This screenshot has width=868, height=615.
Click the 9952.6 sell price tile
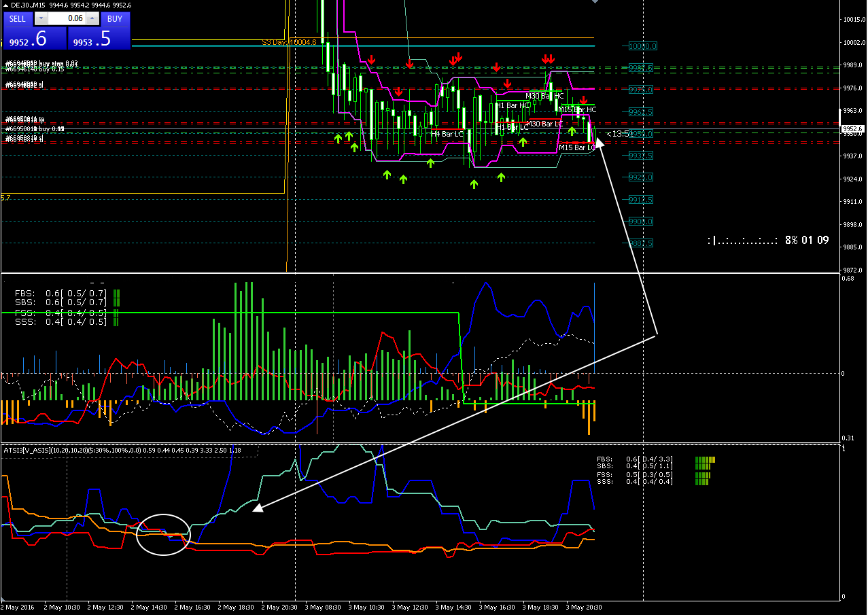35,39
